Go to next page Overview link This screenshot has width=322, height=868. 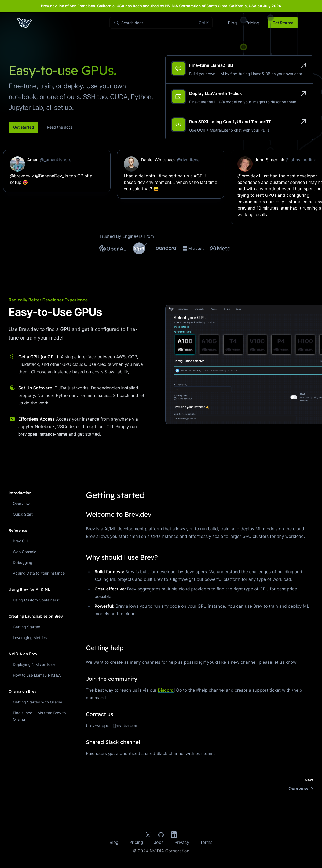tap(301, 789)
